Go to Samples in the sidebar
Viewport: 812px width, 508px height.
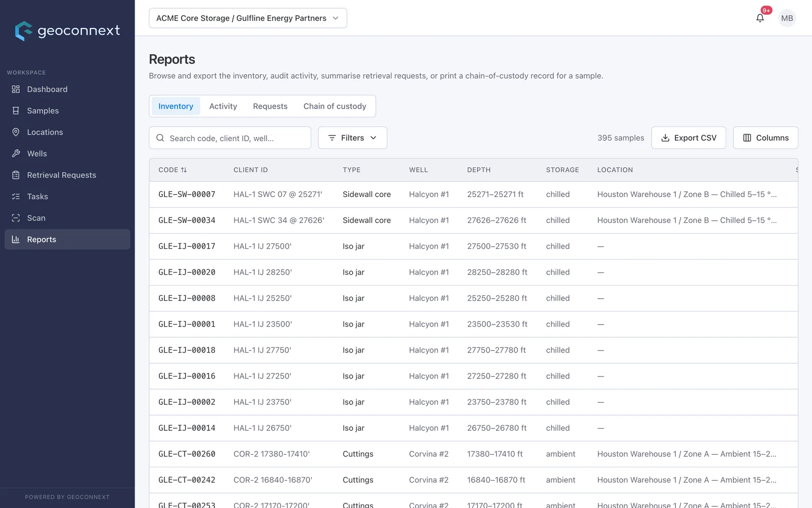[67, 111]
